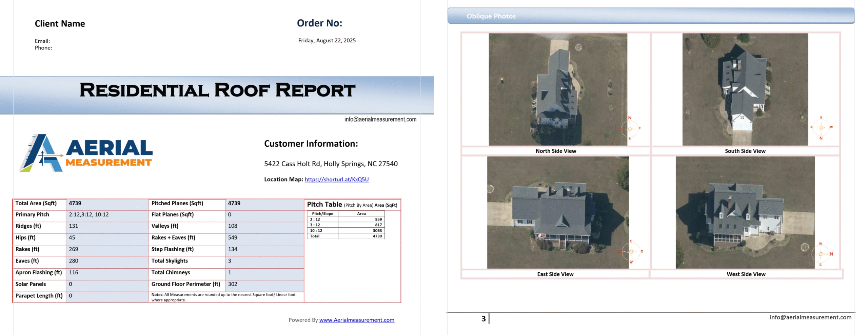Screen dimensions: 868x335
Task: Click the Ground Floor Perimeter value 302
Action: click(x=233, y=284)
